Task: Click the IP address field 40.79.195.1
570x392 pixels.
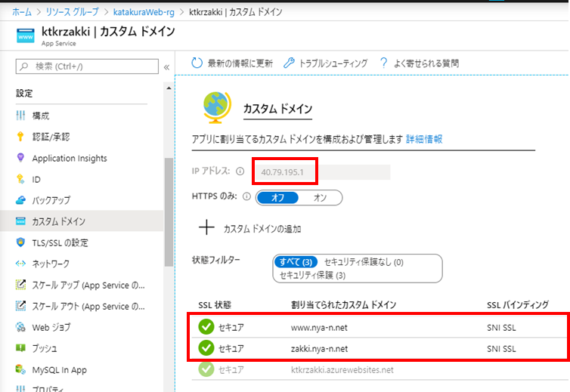Action: [322, 172]
